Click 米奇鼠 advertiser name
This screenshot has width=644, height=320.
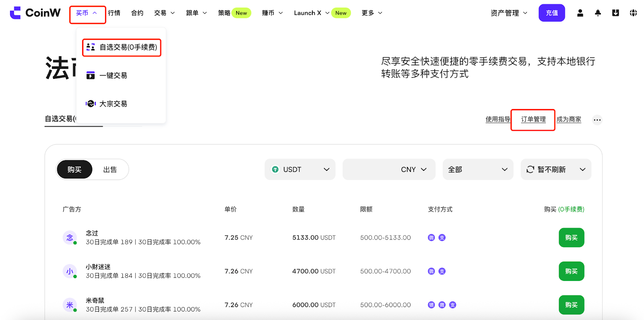[x=95, y=300]
